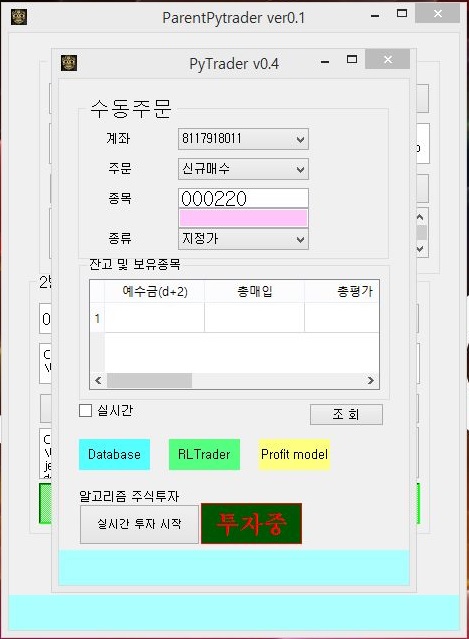
Task: Open the 계좌 account dropdown
Action: tap(243, 139)
